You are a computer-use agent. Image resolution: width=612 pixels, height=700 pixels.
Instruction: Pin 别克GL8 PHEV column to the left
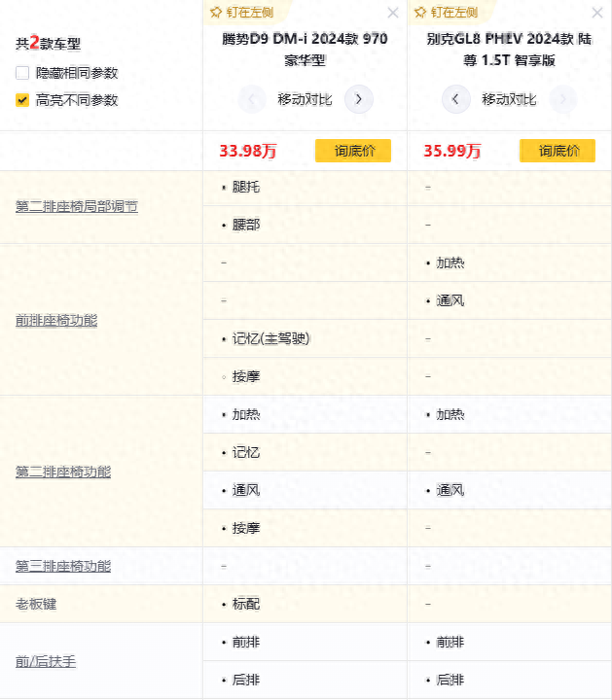point(446,12)
